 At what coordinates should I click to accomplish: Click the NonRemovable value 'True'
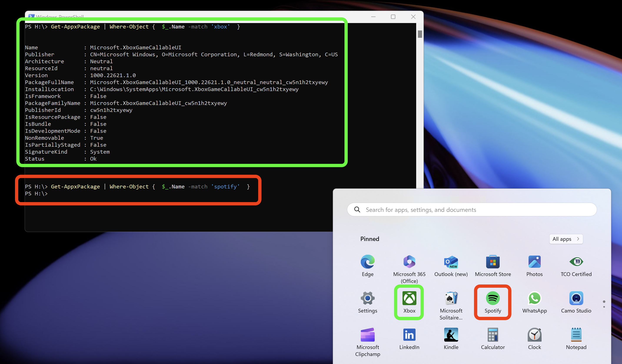point(96,138)
